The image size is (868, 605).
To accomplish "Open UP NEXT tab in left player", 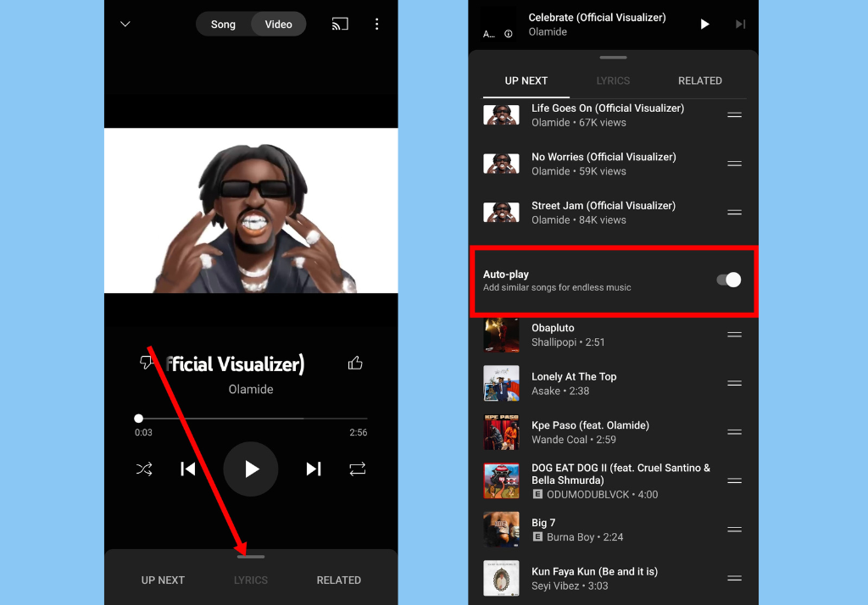I will pyautogui.click(x=163, y=580).
